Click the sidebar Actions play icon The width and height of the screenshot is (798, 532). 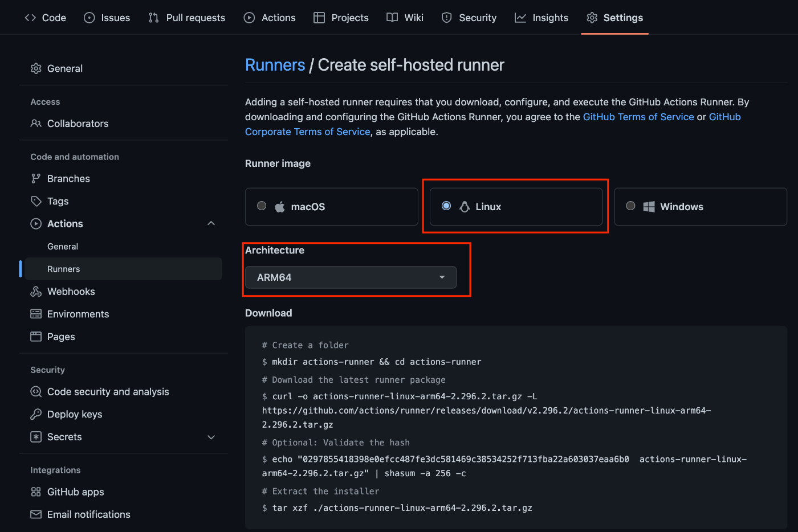coord(36,224)
